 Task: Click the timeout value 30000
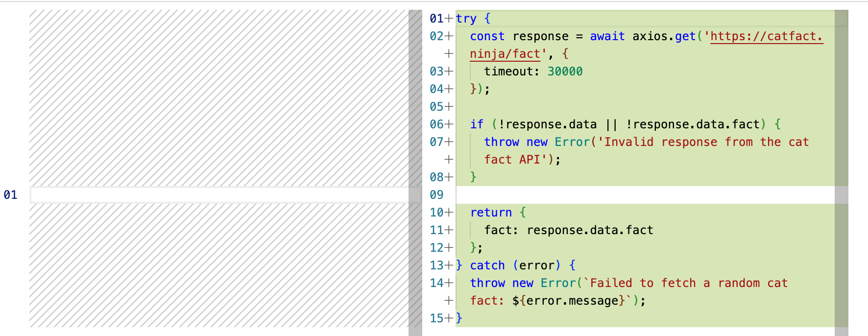pos(565,72)
